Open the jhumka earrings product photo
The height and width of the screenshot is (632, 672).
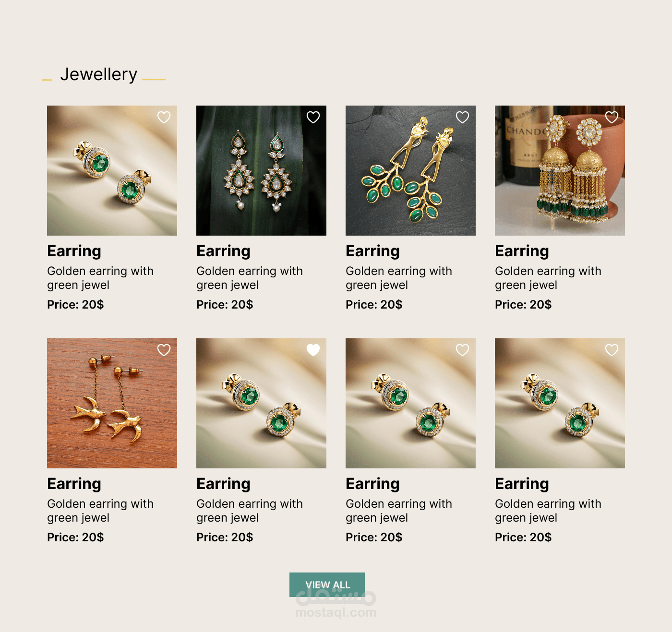pyautogui.click(x=560, y=170)
